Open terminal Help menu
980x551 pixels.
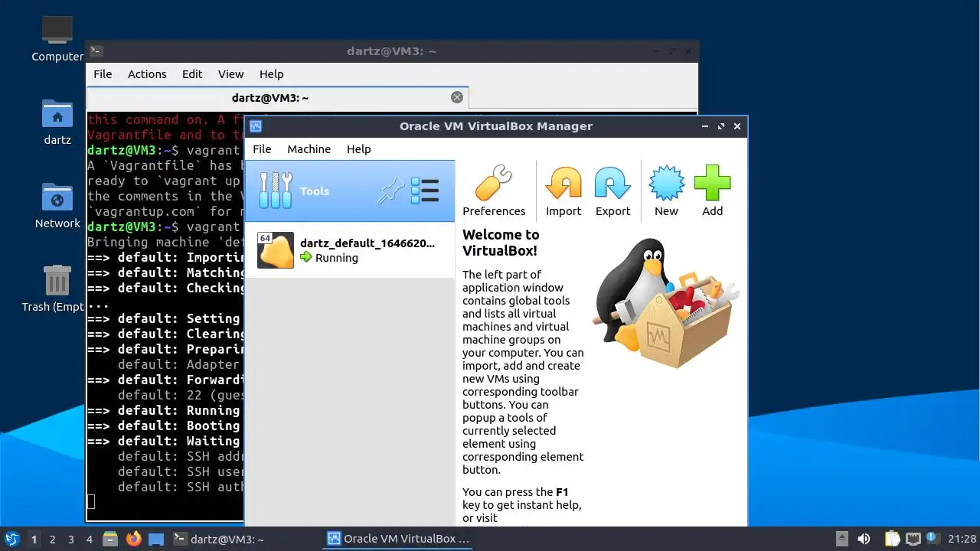click(272, 74)
